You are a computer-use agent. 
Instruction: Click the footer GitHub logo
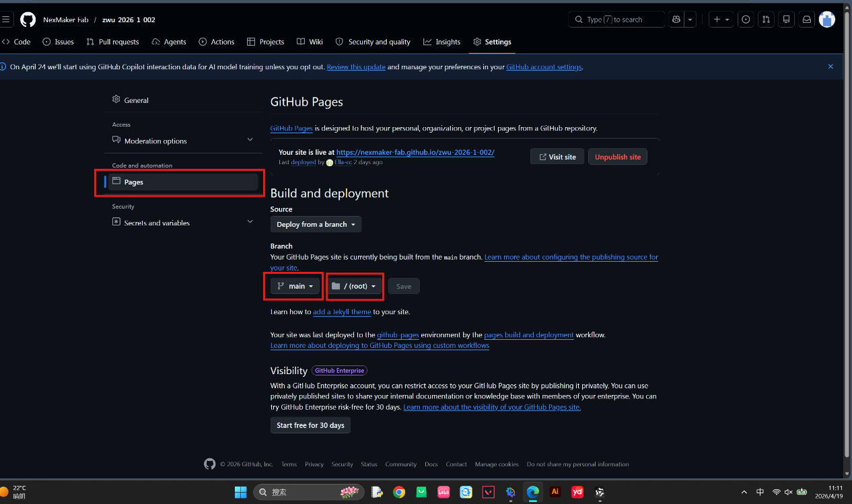click(210, 464)
